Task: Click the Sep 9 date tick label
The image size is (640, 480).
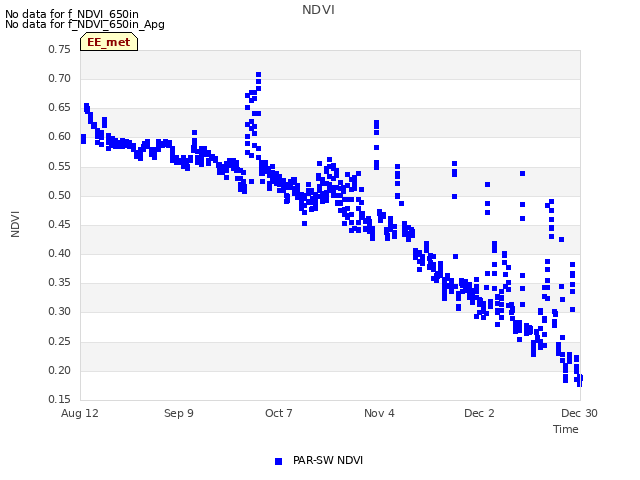Action: (179, 413)
